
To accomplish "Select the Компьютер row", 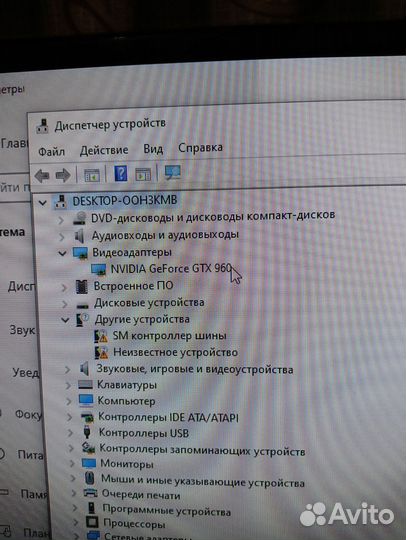I will 126,401.
